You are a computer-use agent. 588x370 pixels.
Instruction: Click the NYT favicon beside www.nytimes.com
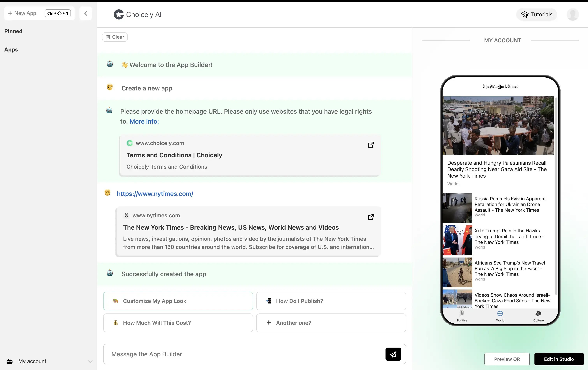(x=126, y=215)
